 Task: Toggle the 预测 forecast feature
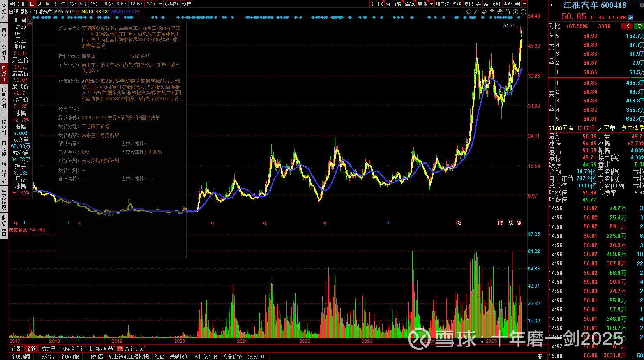pos(495,4)
